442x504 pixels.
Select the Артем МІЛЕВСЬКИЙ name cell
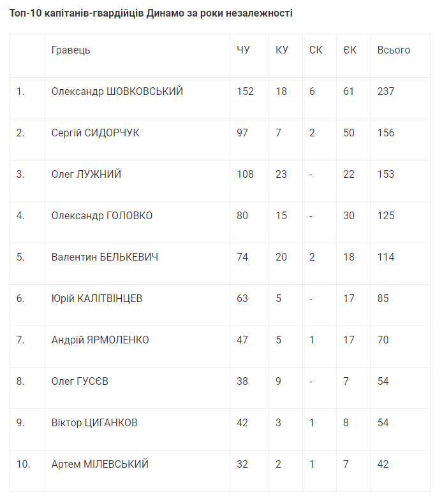100,464
